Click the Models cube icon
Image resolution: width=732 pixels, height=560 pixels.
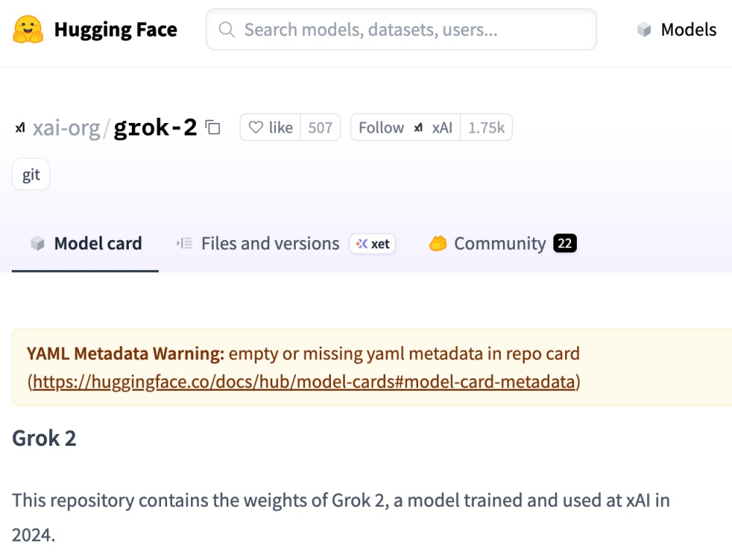(644, 30)
